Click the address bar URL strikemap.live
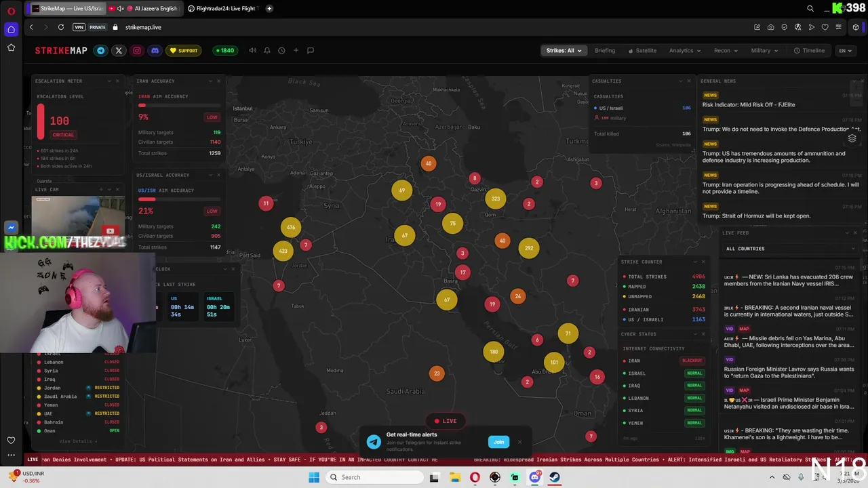The width and height of the screenshot is (868, 488). (143, 27)
